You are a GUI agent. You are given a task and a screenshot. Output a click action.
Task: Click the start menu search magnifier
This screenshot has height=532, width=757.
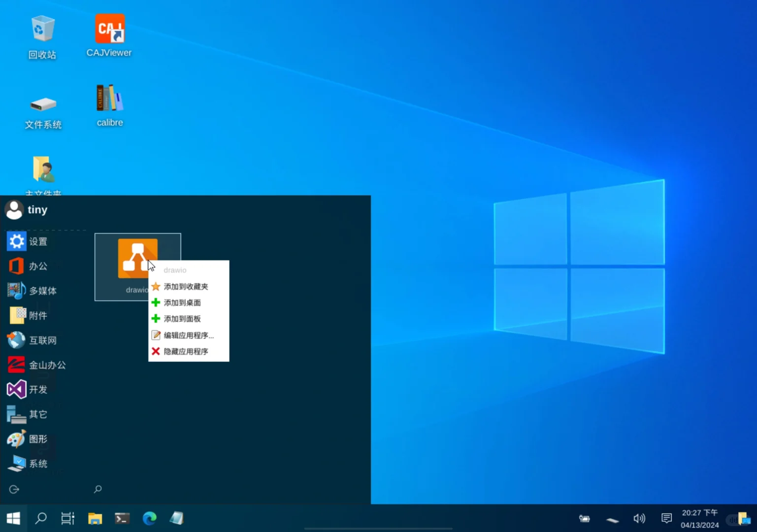[x=98, y=489]
